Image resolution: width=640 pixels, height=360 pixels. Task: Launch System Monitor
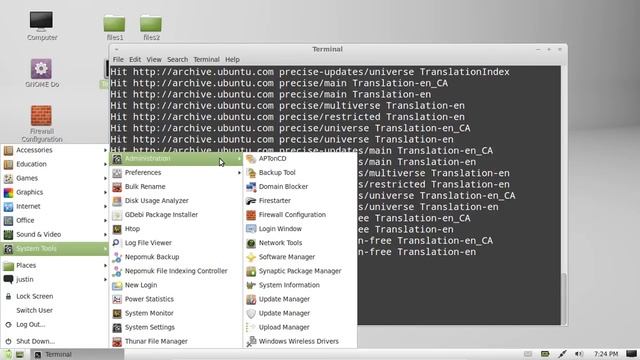point(176,313)
